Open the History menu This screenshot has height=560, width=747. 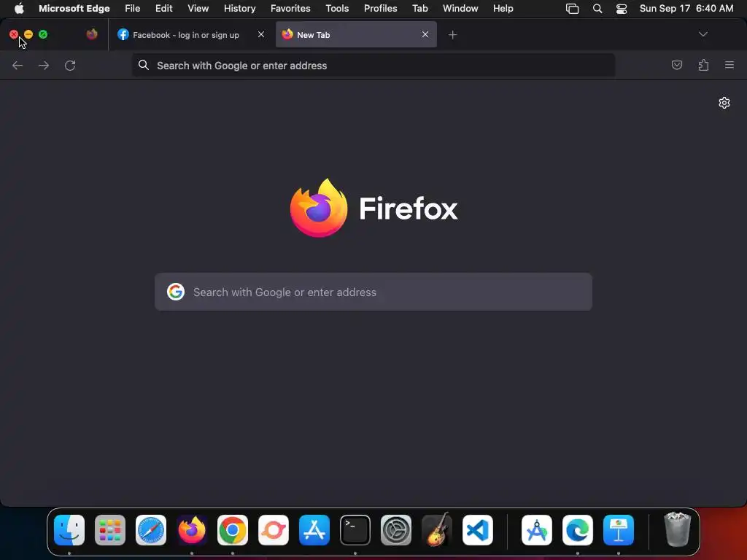click(239, 9)
